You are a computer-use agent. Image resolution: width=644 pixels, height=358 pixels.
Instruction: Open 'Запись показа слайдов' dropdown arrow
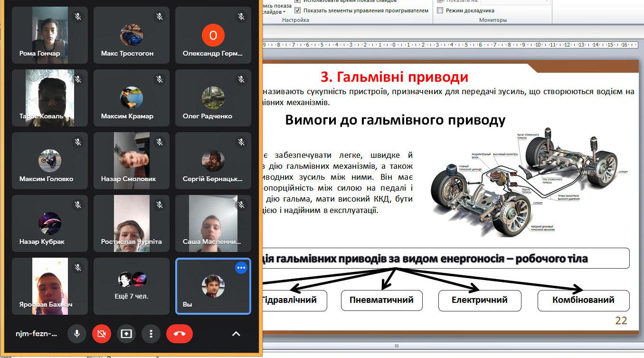(x=284, y=12)
